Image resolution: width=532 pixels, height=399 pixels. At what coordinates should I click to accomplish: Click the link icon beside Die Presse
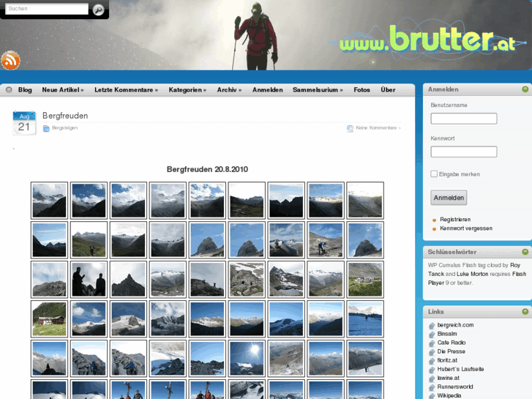pyautogui.click(x=432, y=352)
